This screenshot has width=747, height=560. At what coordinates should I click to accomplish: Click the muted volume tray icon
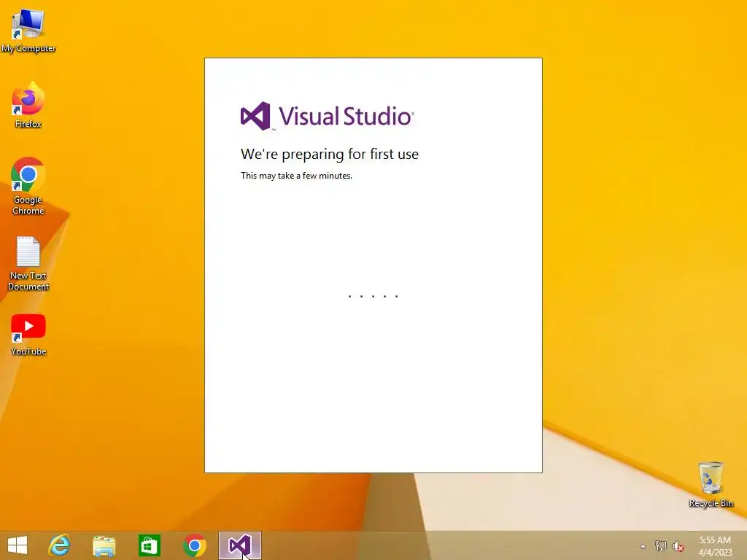click(678, 546)
